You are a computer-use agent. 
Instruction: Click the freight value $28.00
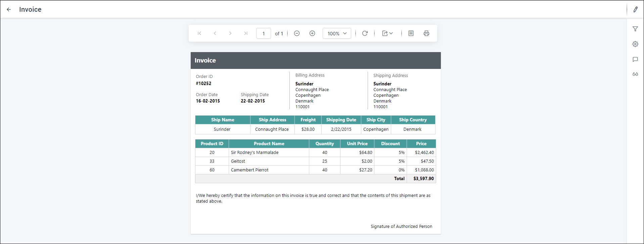click(x=308, y=129)
